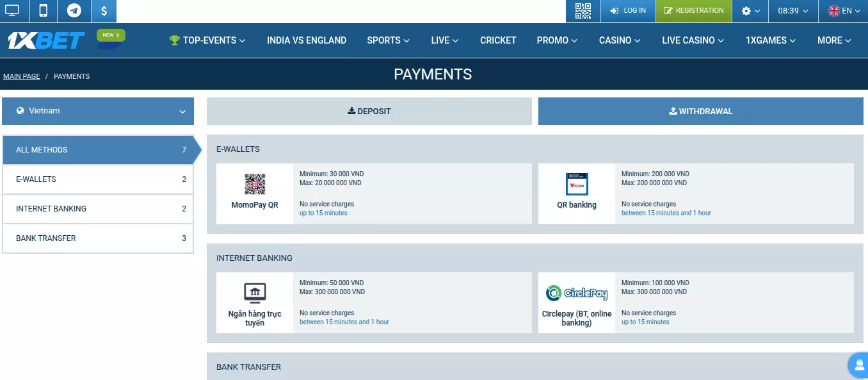Open the CRICKET section
868x380 pixels.
tap(498, 40)
